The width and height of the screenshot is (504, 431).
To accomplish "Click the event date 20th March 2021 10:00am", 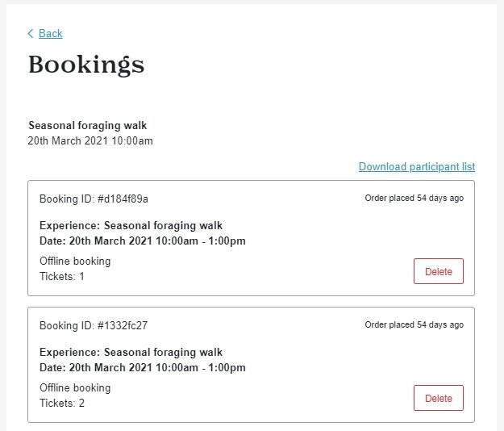I will pyautogui.click(x=90, y=141).
